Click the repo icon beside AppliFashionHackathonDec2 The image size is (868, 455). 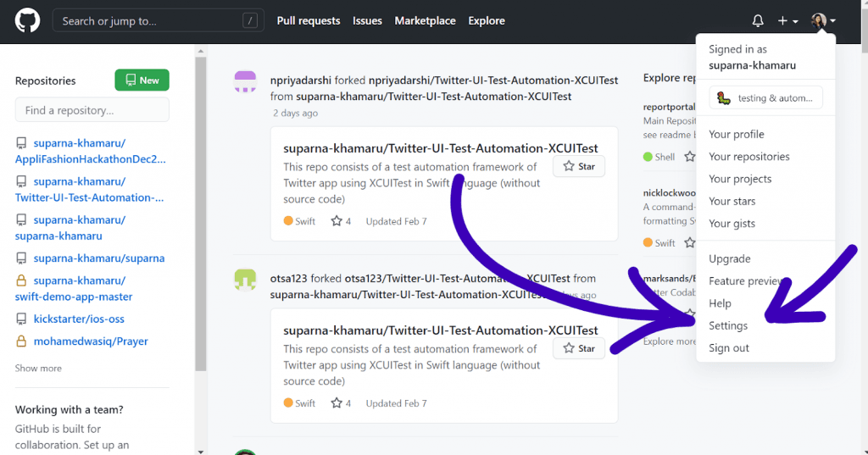(21, 143)
